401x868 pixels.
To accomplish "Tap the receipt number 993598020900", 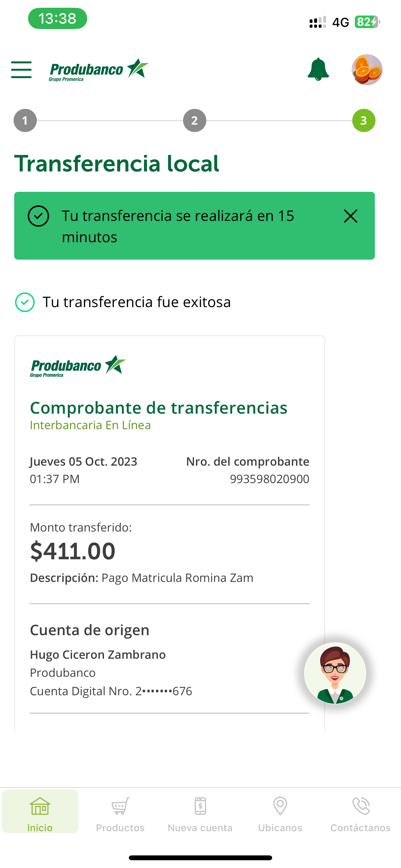I will 269,479.
